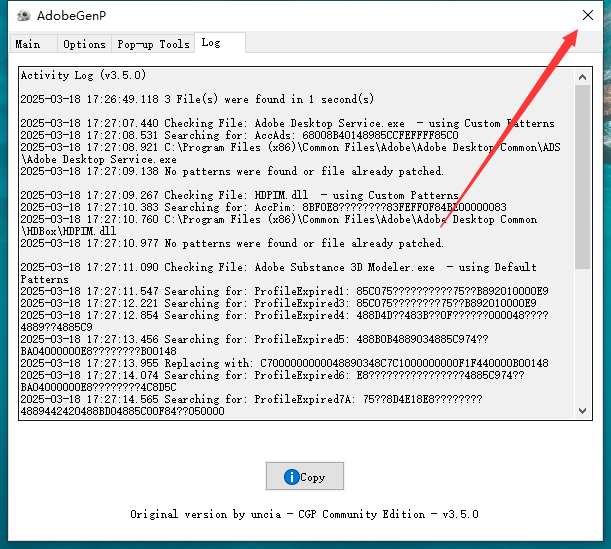The image size is (611, 549).
Task: Click the 17:27:09.138 'No patterns were found' line
Action: click(x=232, y=171)
